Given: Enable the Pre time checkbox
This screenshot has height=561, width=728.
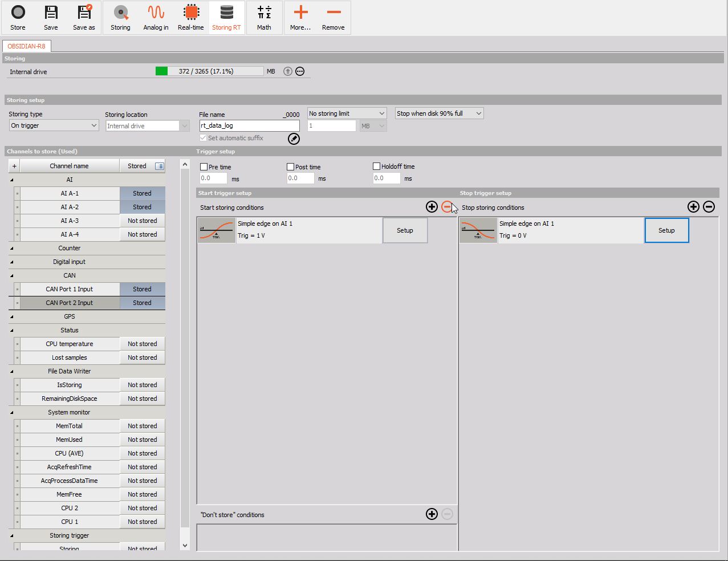Looking at the screenshot, I should [204, 166].
